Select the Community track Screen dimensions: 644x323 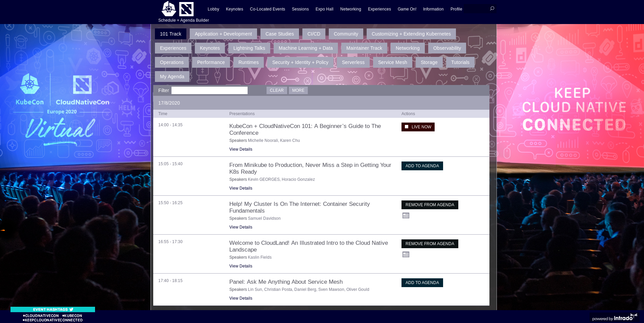[346, 34]
